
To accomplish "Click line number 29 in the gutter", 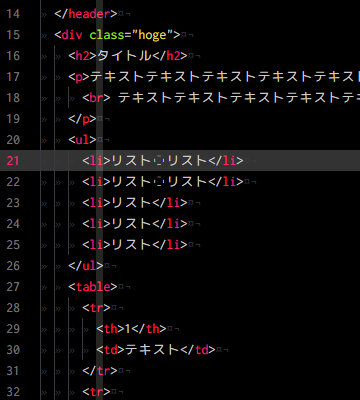I will point(13,329).
